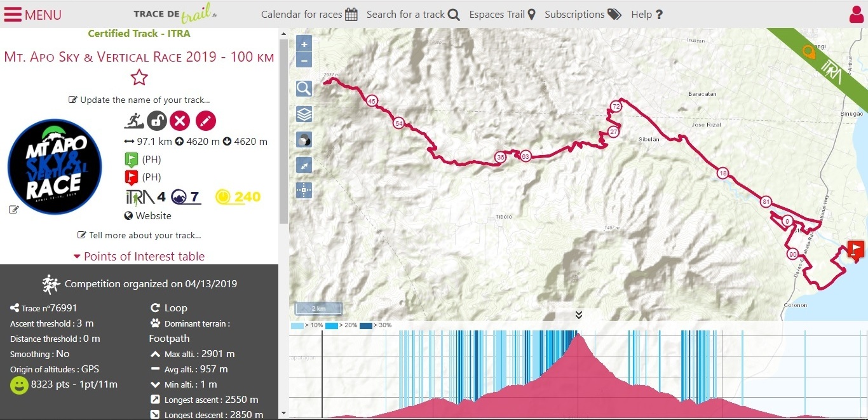Click the >30% slope legend swatch
Viewport: 868px width, 420px height.
pyautogui.click(x=367, y=325)
